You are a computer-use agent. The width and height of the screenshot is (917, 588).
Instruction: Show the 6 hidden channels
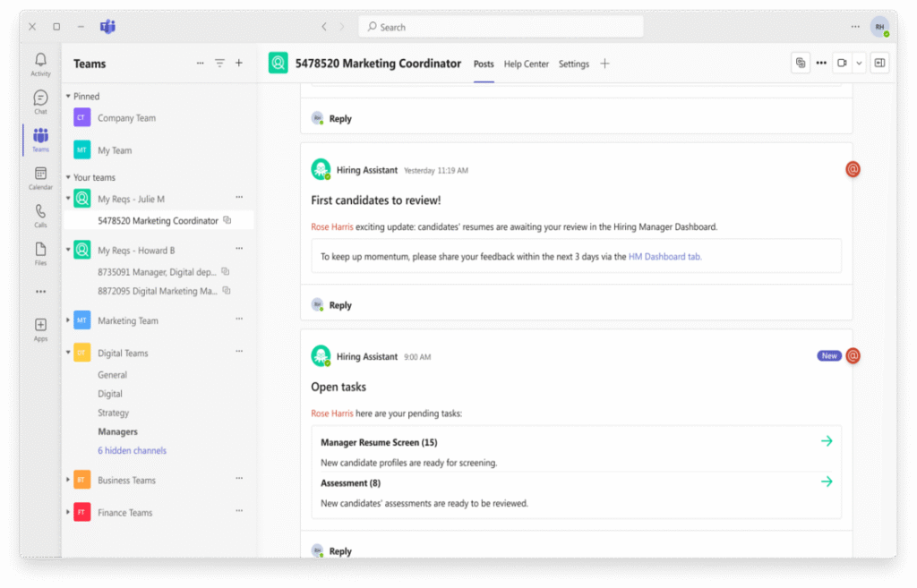(132, 451)
